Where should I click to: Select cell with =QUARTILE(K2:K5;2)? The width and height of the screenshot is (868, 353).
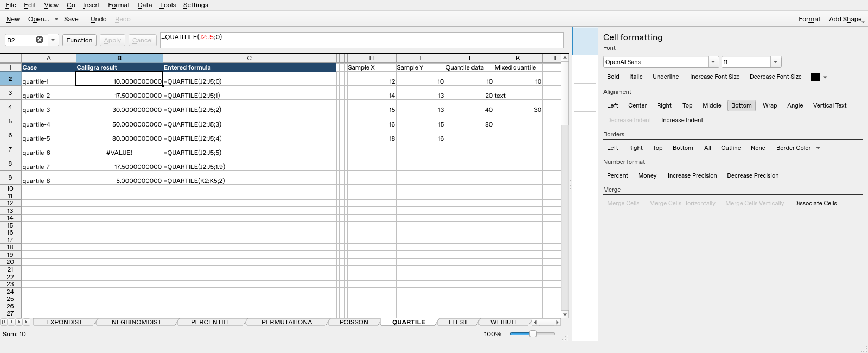(x=250, y=178)
